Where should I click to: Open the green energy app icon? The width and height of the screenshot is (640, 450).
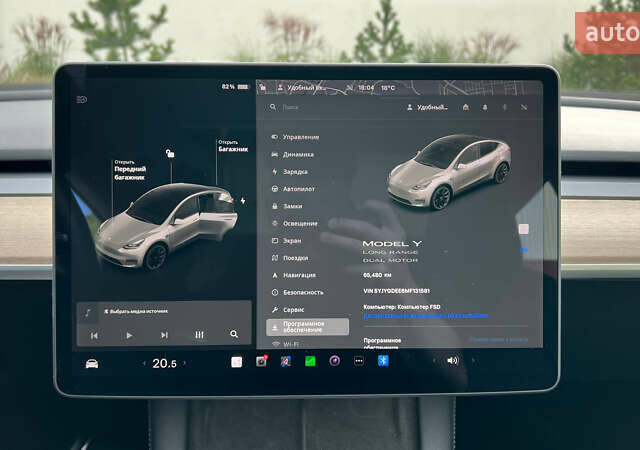[x=310, y=361]
